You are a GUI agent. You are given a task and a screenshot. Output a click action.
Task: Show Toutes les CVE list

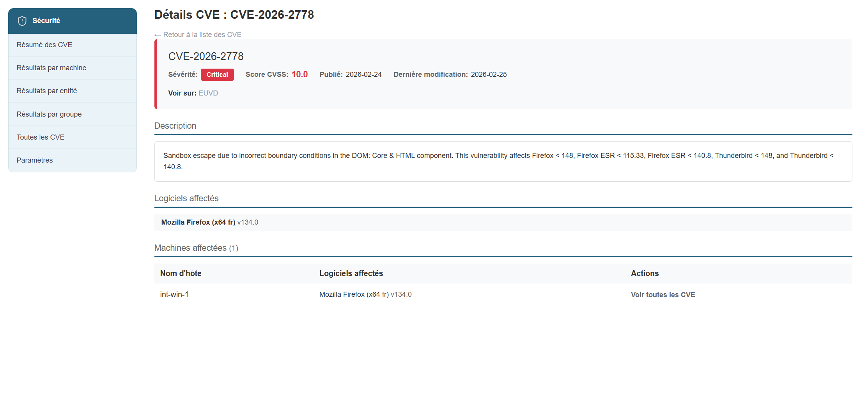(x=41, y=137)
